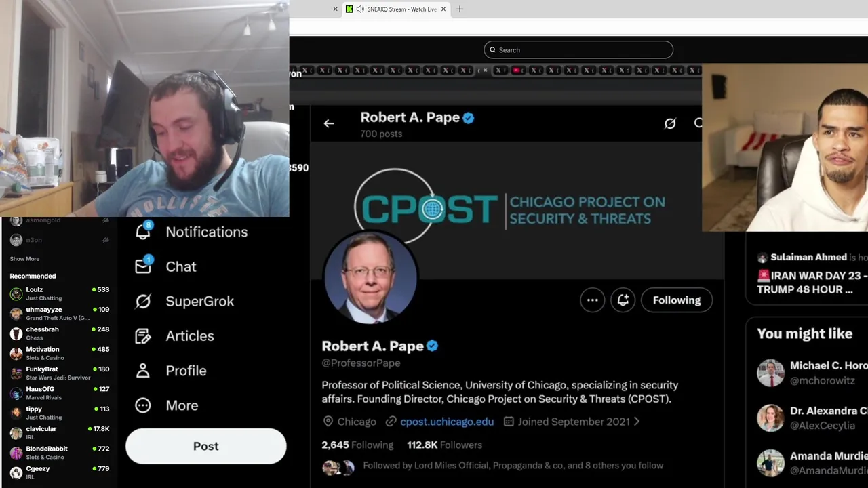Image resolution: width=868 pixels, height=488 pixels.
Task: Open the 112.8K Followers list
Action: [444, 445]
